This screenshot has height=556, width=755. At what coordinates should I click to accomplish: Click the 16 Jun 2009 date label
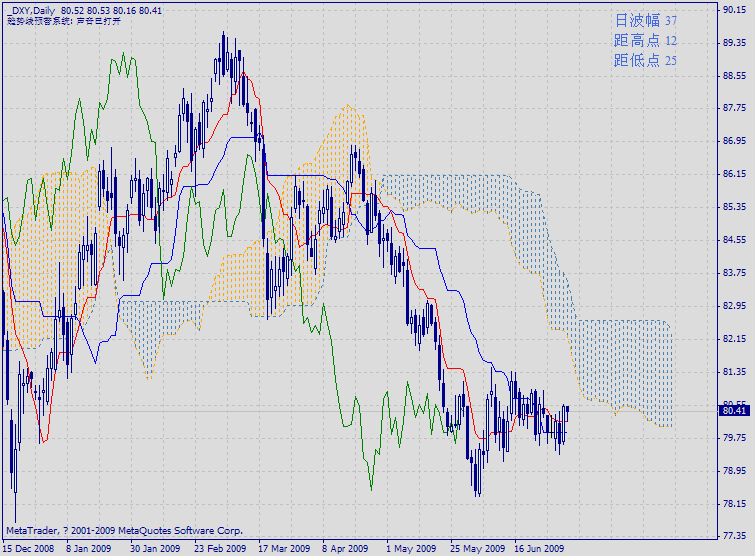(x=539, y=548)
